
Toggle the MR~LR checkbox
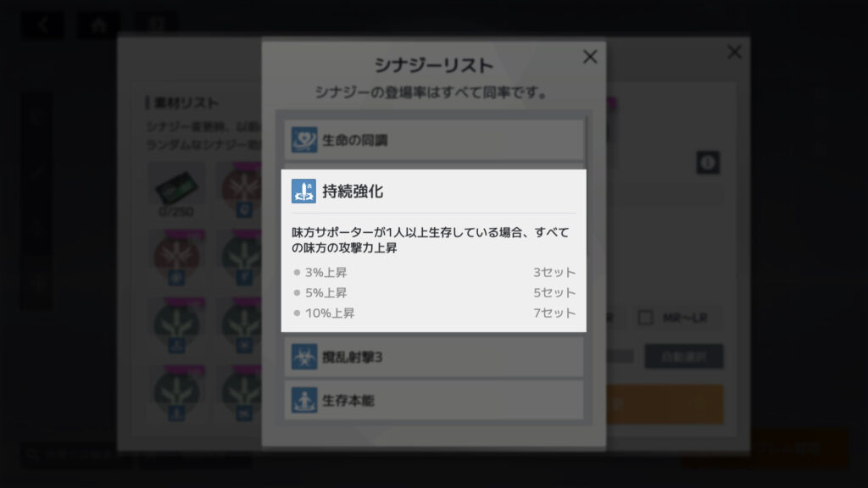[x=645, y=318]
